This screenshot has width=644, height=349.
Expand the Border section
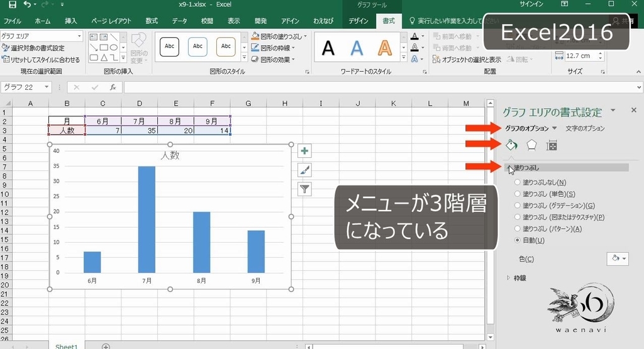click(x=508, y=278)
